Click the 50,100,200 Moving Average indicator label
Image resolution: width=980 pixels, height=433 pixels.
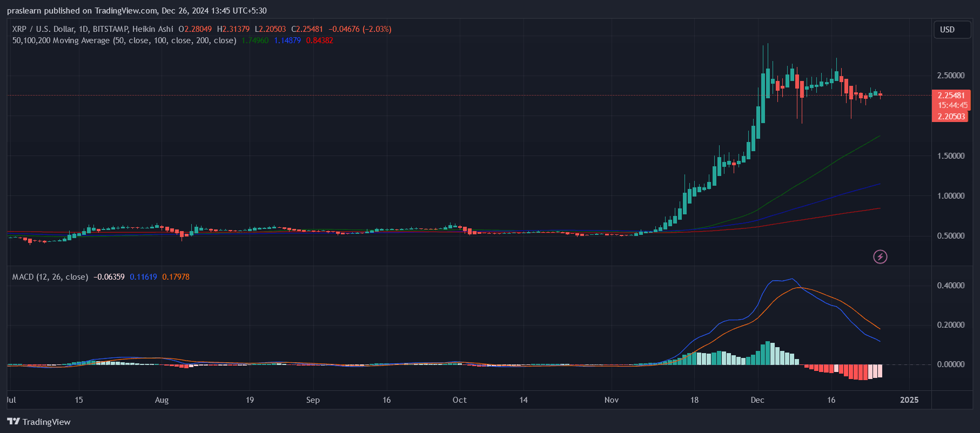[x=124, y=40]
